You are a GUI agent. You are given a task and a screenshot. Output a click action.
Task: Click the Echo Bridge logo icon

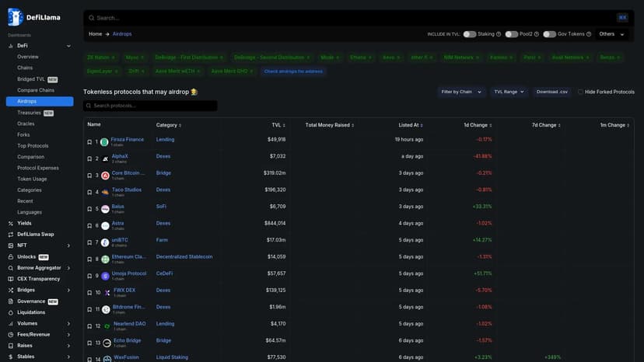(x=107, y=343)
